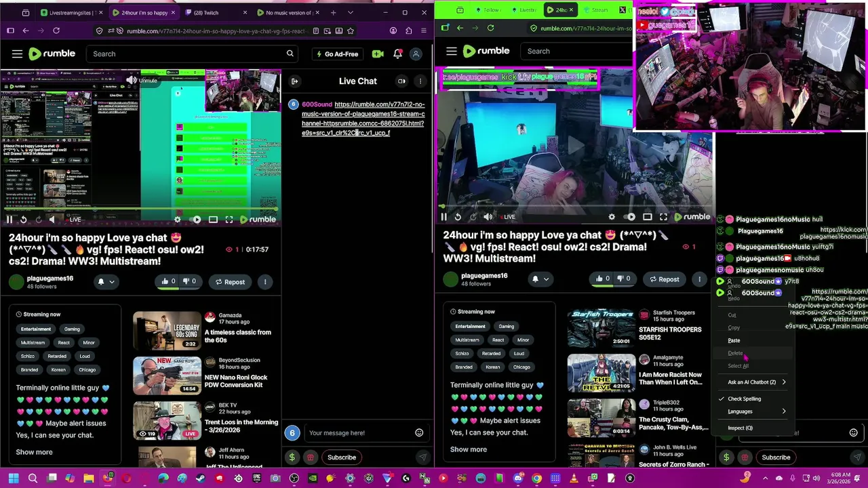Viewport: 868px width, 488px height.
Task: Reload the page in the left browser
Action: coord(56,30)
